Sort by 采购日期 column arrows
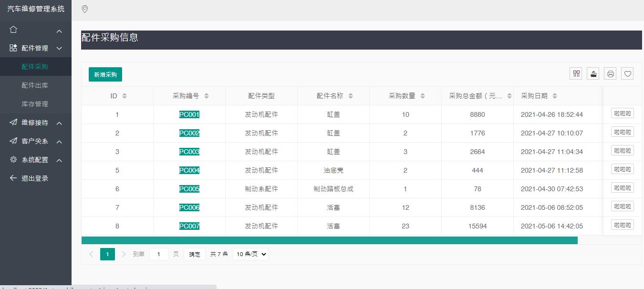The height and width of the screenshot is (289, 644). point(554,96)
